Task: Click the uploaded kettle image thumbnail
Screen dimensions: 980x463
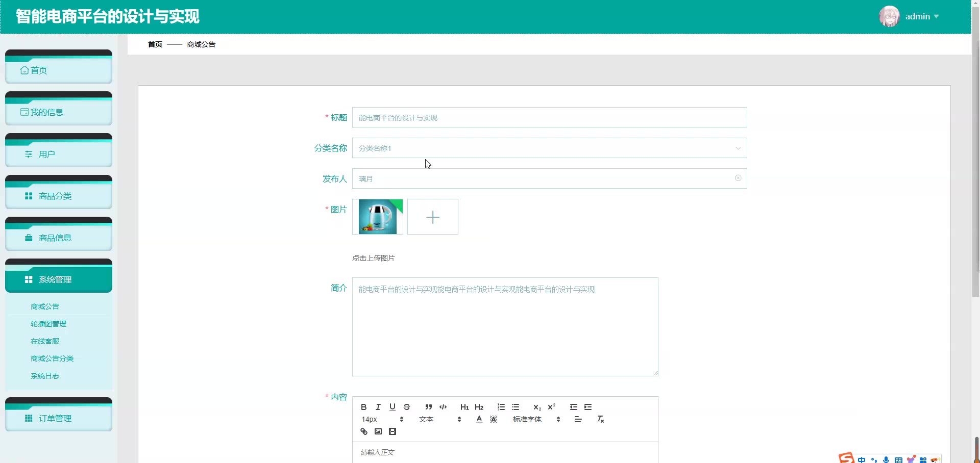Action: tap(378, 217)
